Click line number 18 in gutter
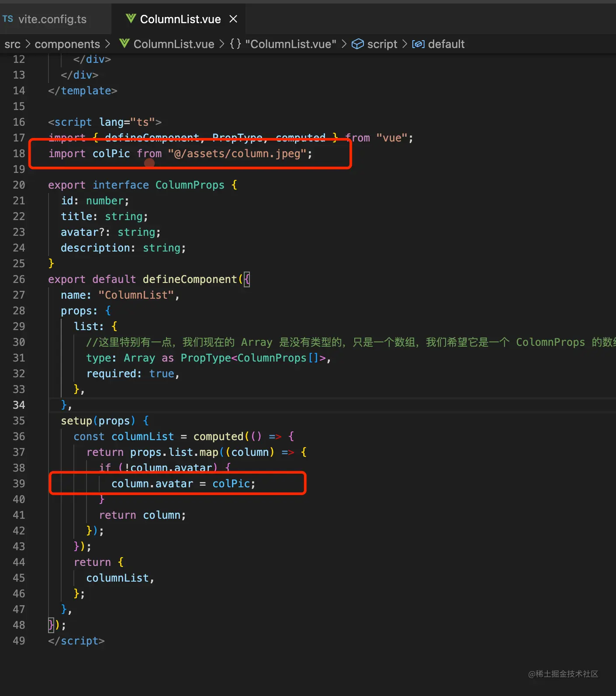This screenshot has width=616, height=696. (x=19, y=154)
